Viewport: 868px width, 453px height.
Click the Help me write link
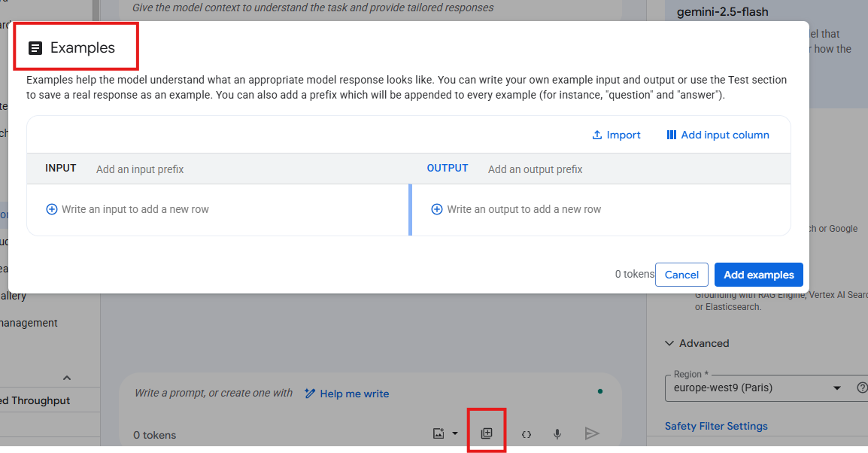pos(347,394)
